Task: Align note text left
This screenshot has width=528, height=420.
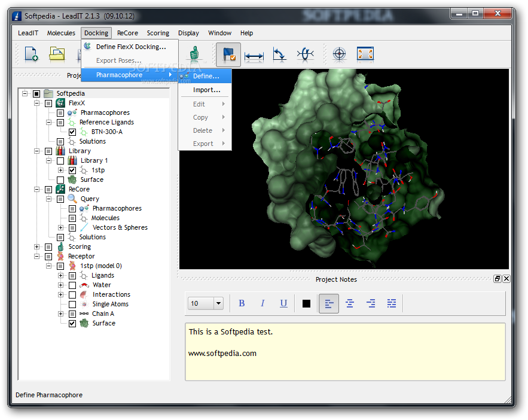Action: (329, 303)
